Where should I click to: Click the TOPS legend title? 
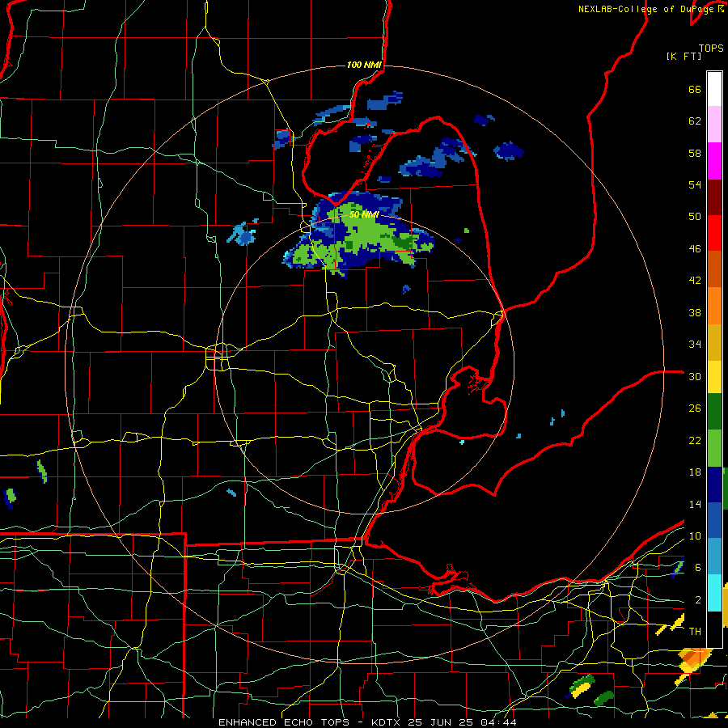coord(711,48)
